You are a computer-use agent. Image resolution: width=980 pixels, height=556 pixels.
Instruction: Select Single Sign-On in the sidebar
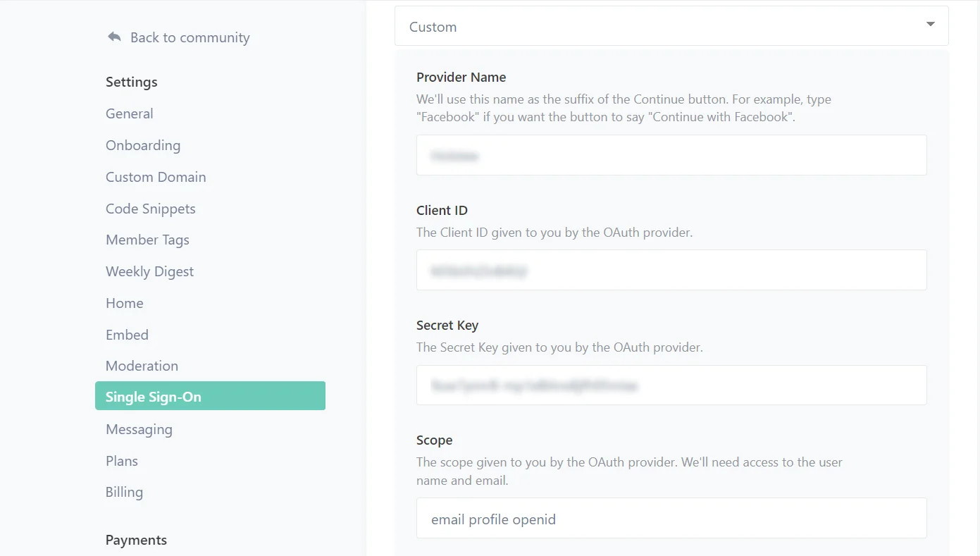point(153,396)
